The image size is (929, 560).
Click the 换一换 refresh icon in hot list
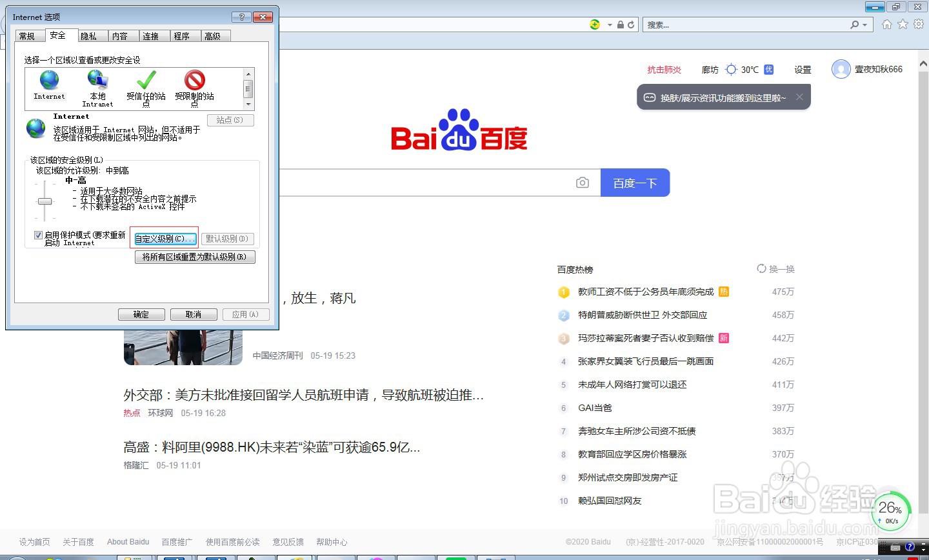(762, 268)
